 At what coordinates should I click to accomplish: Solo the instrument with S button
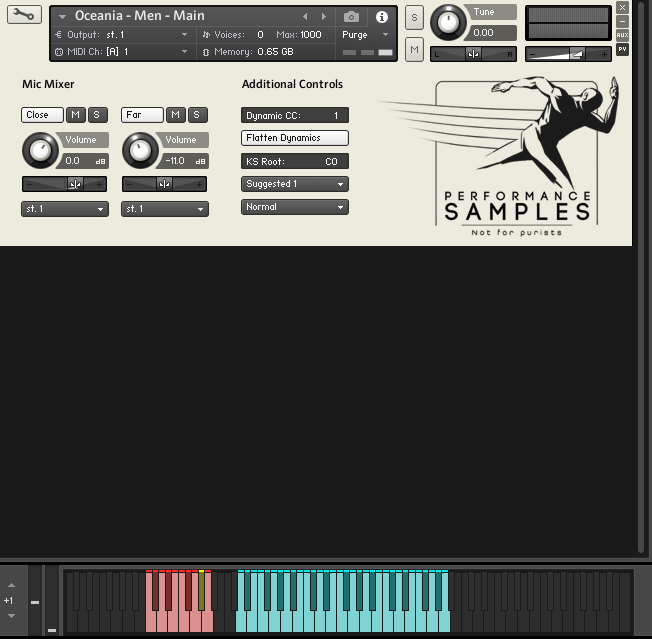414,17
